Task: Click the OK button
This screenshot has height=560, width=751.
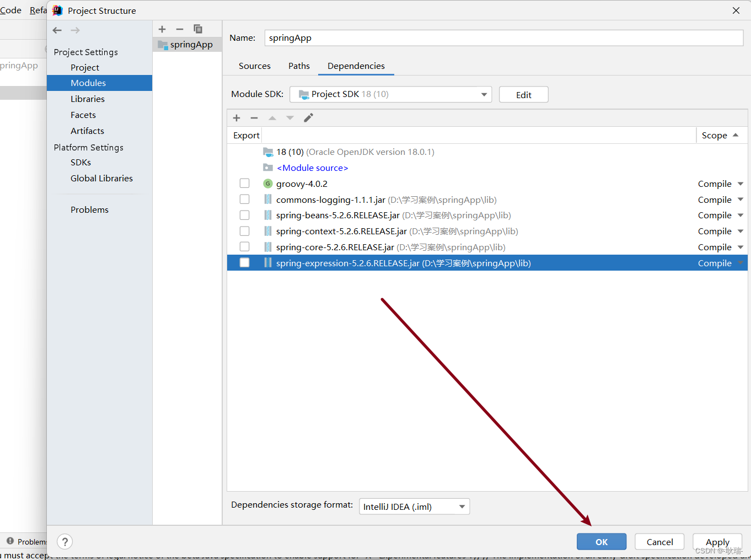Action: (x=602, y=542)
